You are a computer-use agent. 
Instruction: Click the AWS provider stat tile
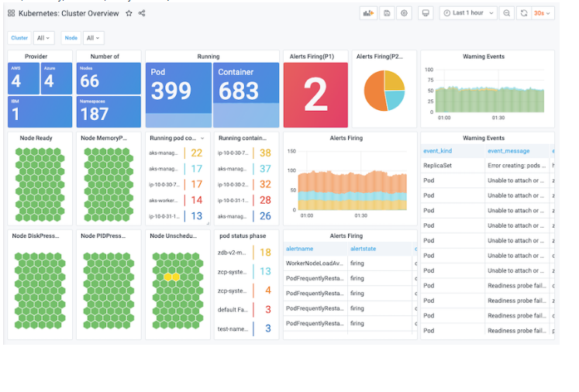coord(23,78)
